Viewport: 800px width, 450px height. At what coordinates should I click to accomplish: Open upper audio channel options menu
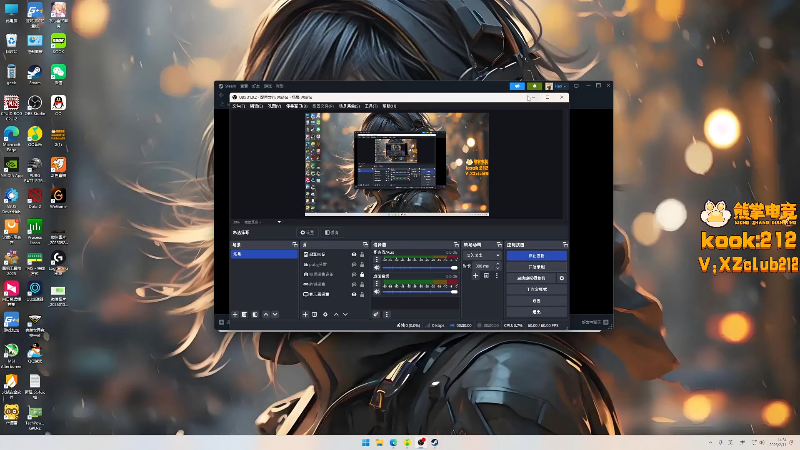[x=377, y=259]
